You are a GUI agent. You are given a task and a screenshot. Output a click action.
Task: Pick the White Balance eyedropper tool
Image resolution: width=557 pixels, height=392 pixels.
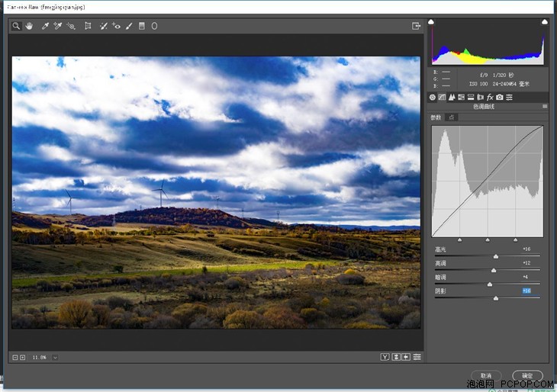pos(45,26)
